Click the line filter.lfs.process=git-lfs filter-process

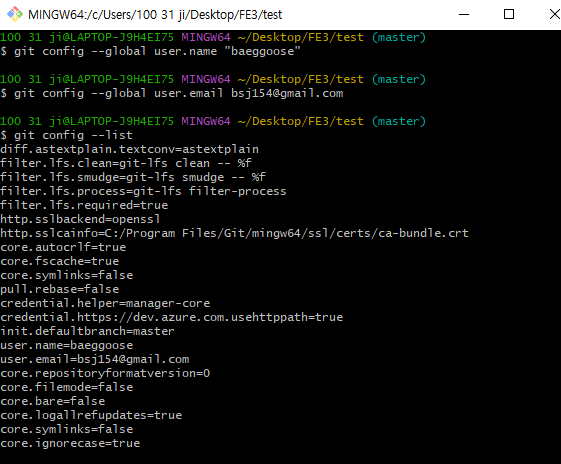pyautogui.click(x=143, y=191)
